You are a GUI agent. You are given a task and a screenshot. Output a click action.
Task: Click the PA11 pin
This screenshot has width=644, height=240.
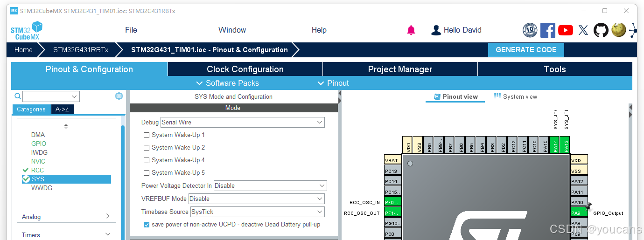tap(579, 192)
